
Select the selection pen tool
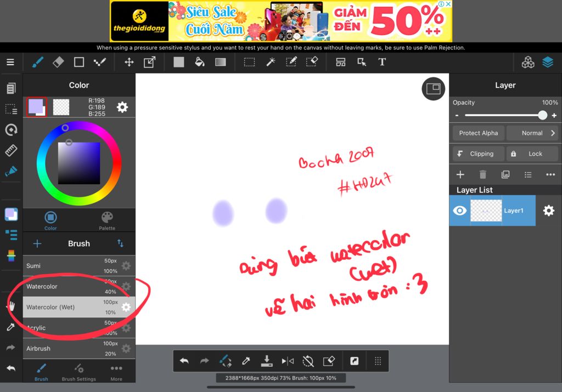291,62
